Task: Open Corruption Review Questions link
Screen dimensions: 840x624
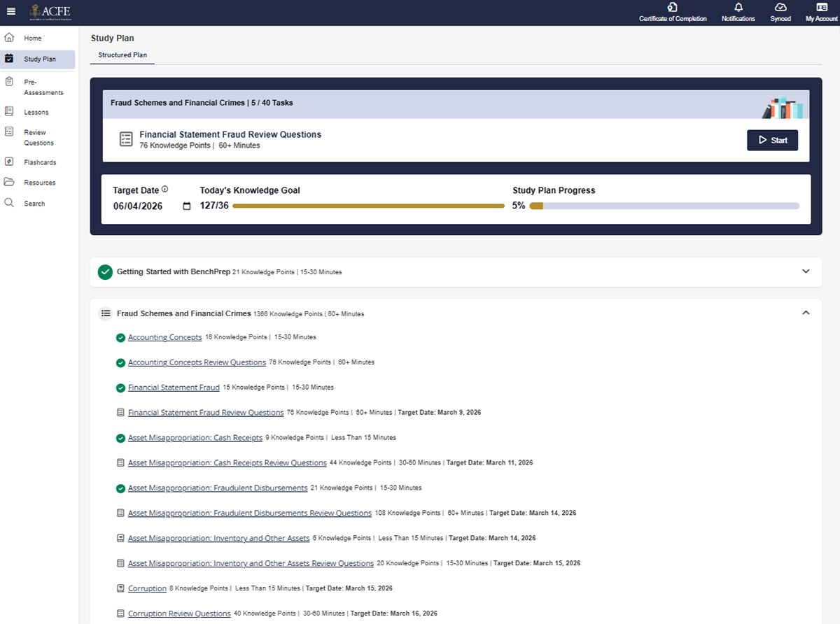Action: pos(179,614)
